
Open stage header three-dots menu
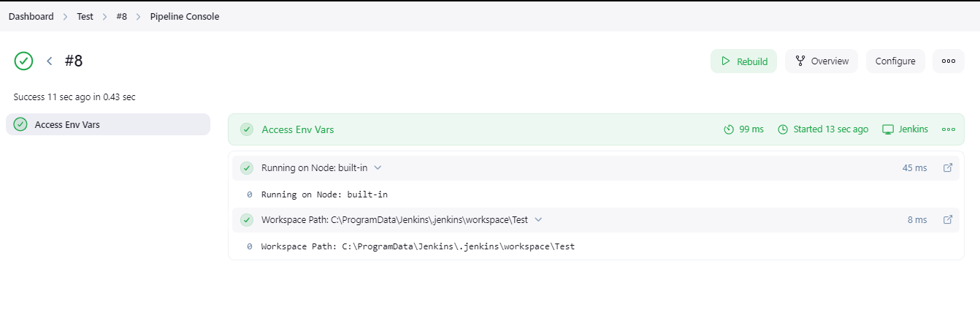coord(949,129)
